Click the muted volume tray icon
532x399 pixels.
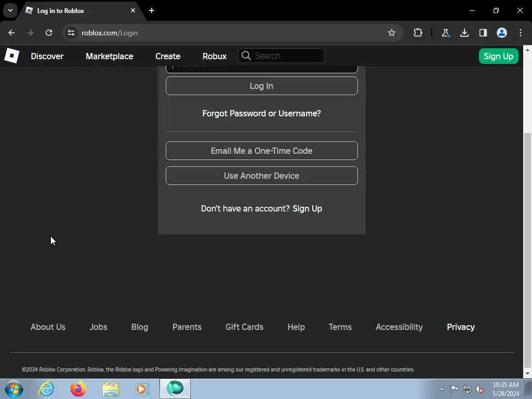tap(480, 389)
